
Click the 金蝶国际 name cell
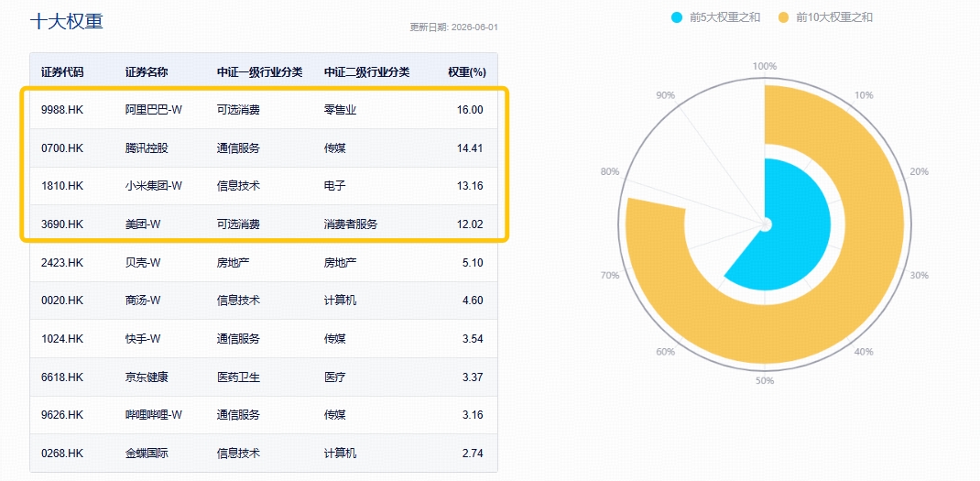pyautogui.click(x=147, y=454)
